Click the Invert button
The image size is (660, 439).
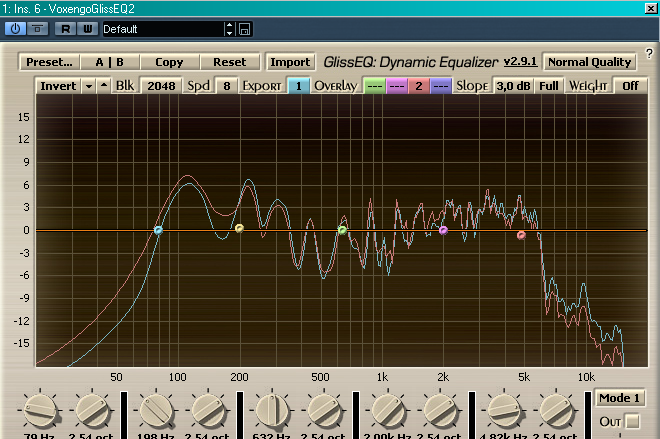(58, 86)
